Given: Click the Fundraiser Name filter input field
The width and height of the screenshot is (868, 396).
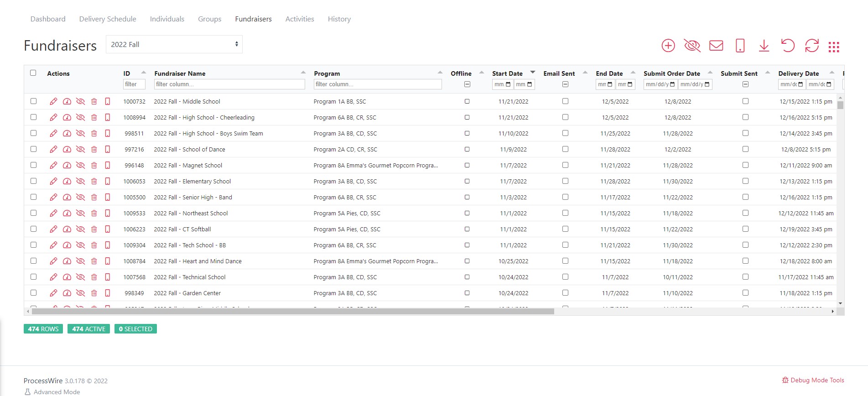Looking at the screenshot, I should click(229, 84).
